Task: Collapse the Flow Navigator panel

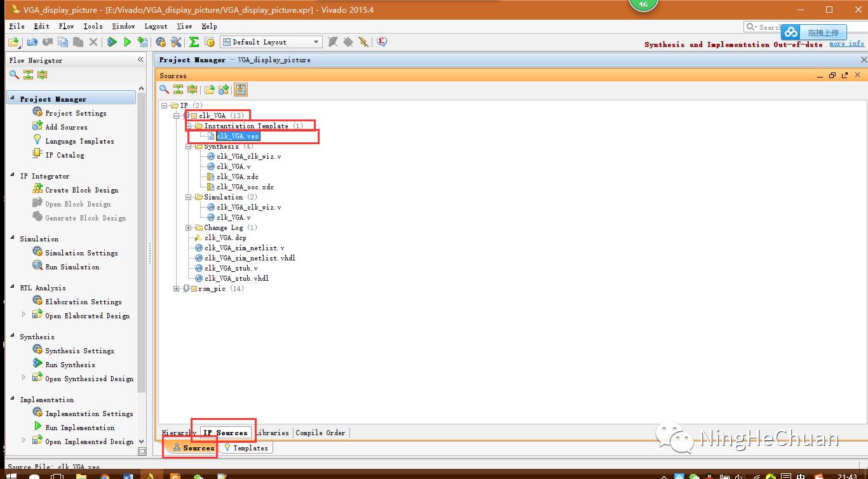Action: pyautogui.click(x=140, y=60)
